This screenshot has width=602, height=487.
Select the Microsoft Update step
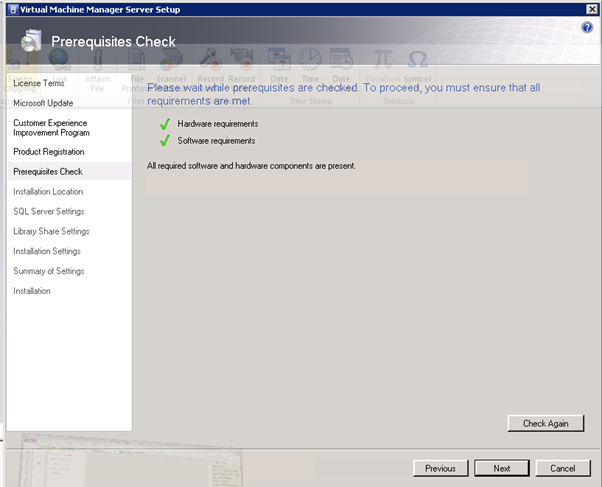pyautogui.click(x=43, y=103)
